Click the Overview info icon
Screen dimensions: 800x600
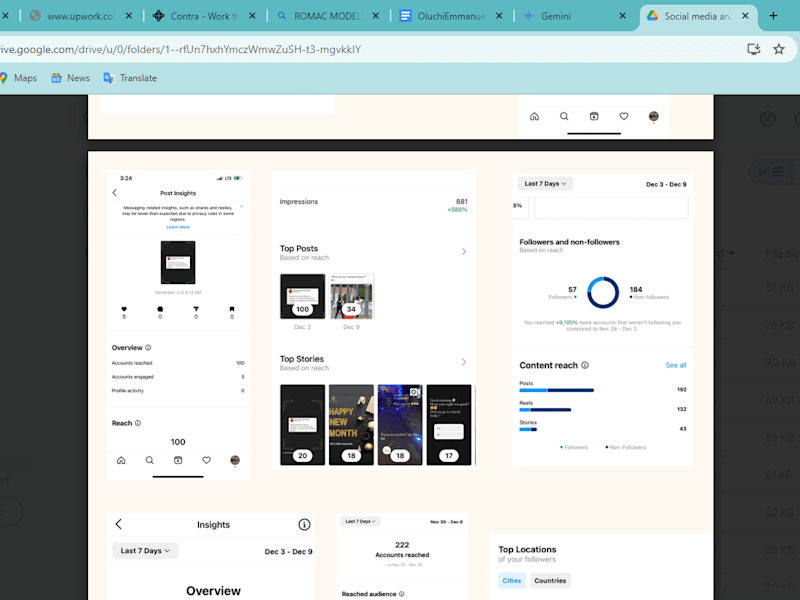[x=148, y=347]
